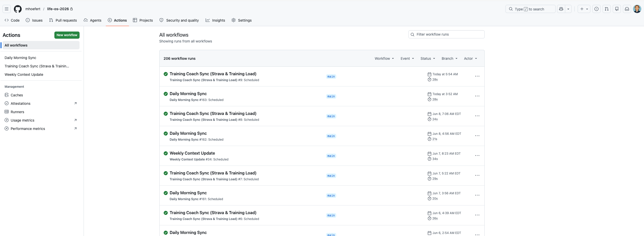Select Weekly Context Update in sidebar

(x=41, y=75)
